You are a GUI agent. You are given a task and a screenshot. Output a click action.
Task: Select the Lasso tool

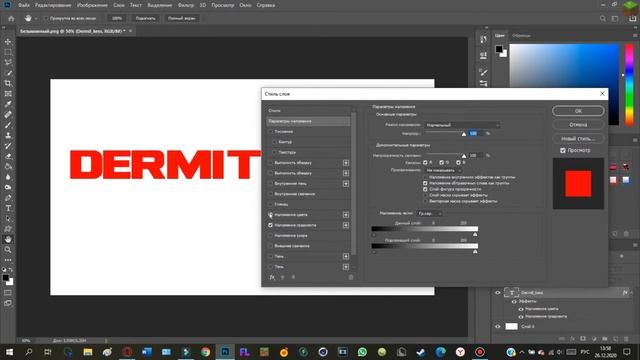(x=8, y=62)
